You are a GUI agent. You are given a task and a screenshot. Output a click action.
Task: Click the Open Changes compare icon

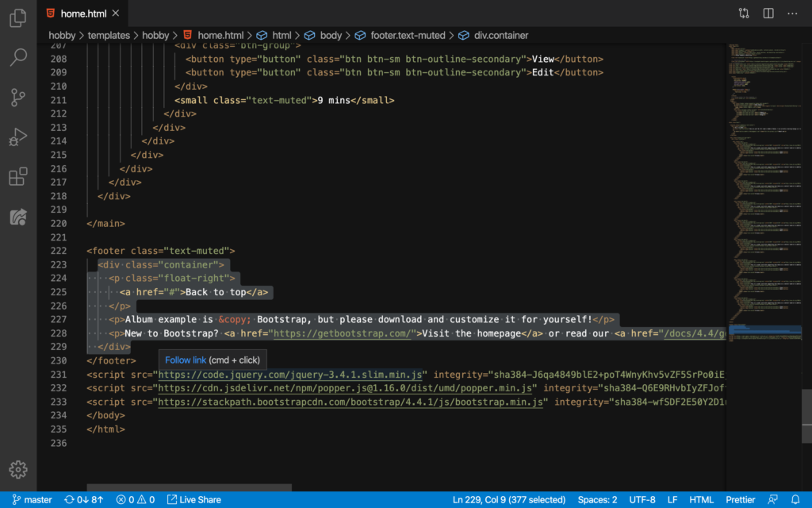point(744,13)
